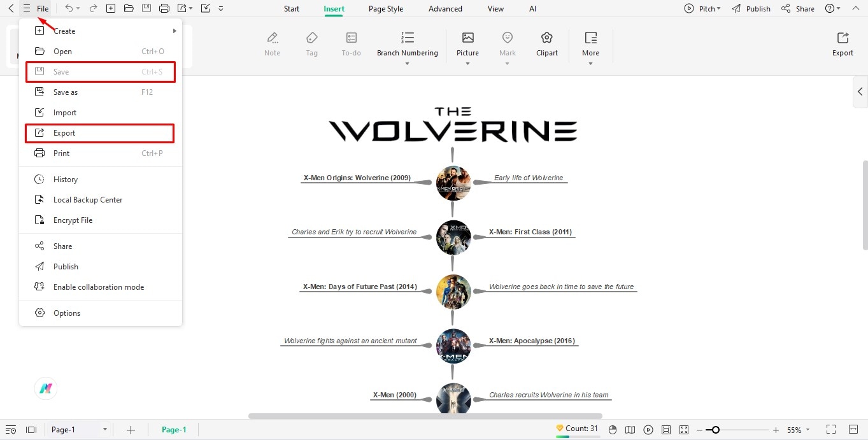Viewport: 868px width, 440px height.
Task: Select Import in the File menu
Action: click(x=101, y=113)
